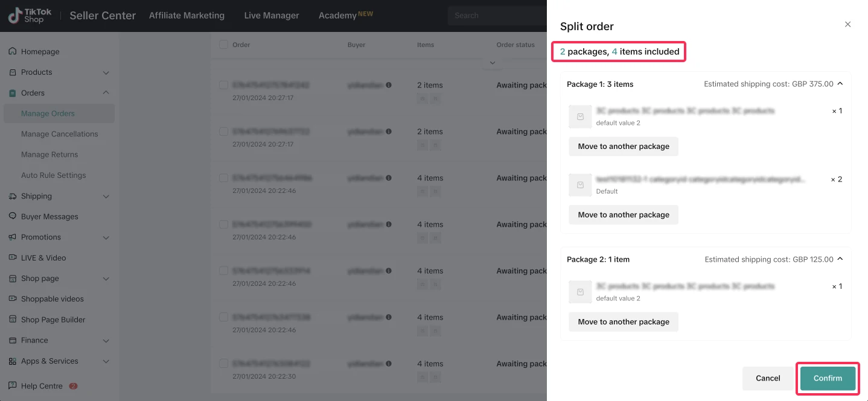Click the Orders clipboard icon in sidebar
This screenshot has height=401, width=868.
tap(13, 93)
